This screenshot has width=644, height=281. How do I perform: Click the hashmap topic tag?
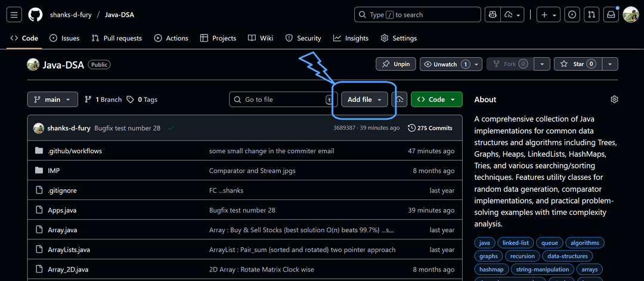tap(491, 269)
